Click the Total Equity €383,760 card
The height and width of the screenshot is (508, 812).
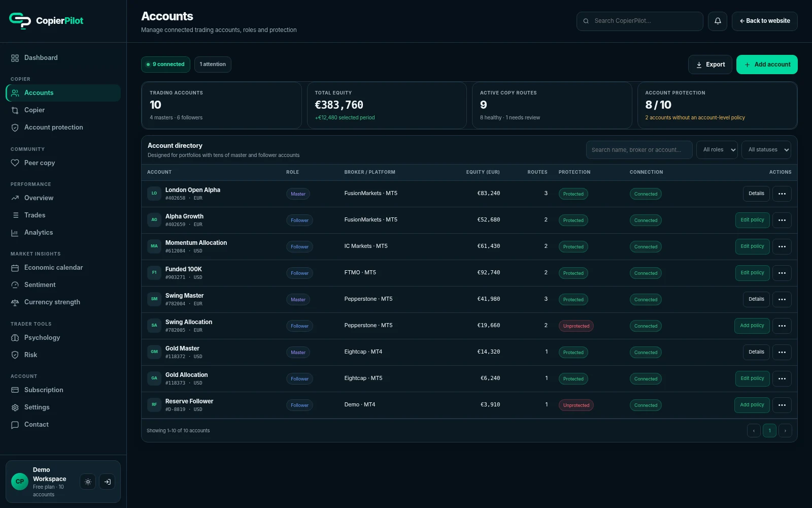pos(387,106)
